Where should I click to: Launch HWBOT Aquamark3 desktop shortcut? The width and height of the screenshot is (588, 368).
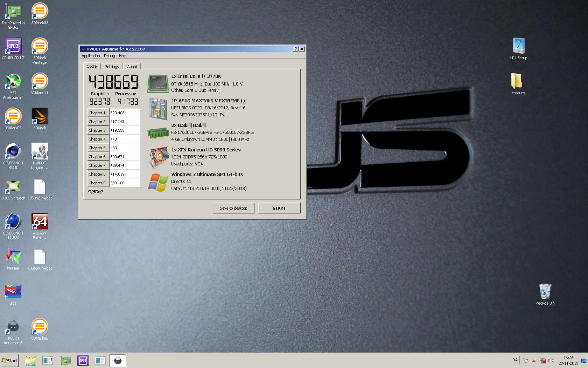click(13, 332)
